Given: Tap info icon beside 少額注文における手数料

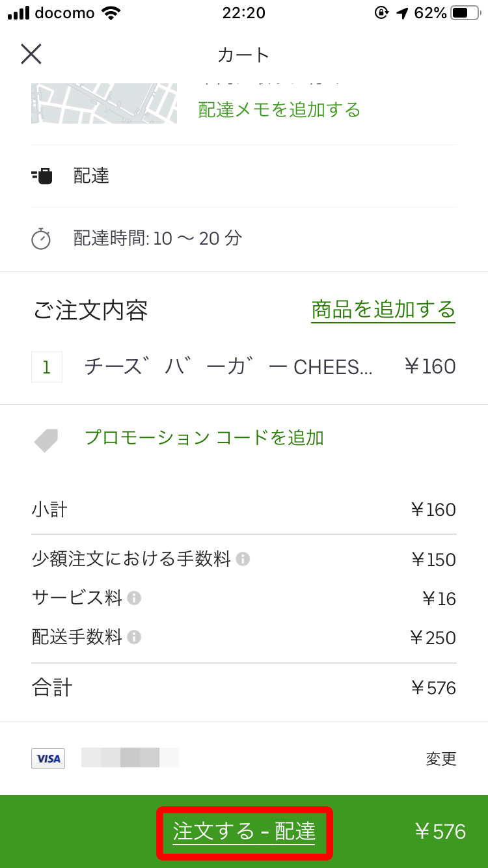Looking at the screenshot, I should 243,559.
